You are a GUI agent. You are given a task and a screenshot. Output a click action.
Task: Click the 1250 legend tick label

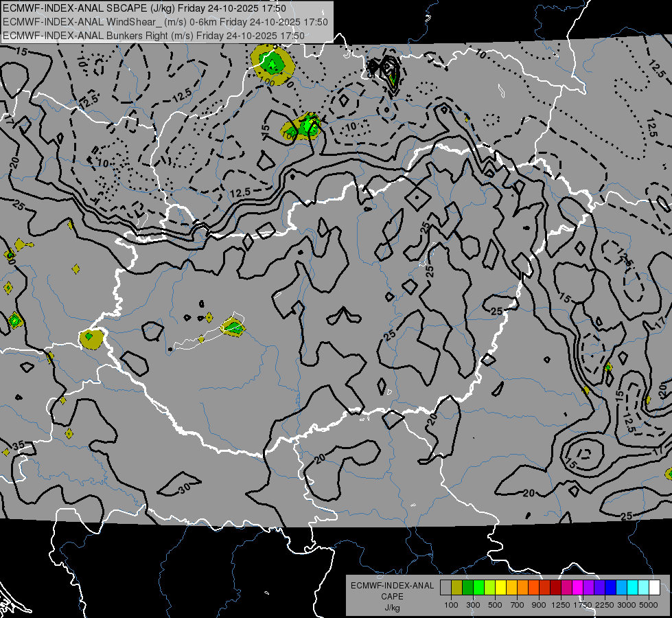coord(561,605)
